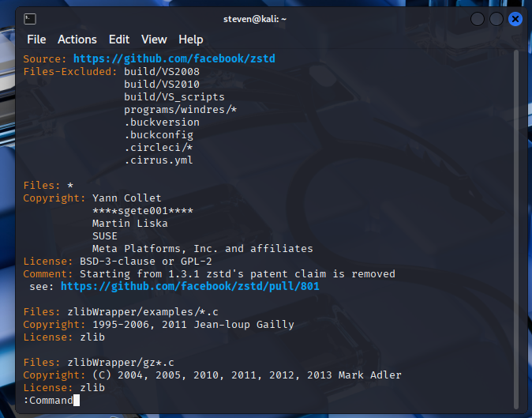This screenshot has width=532, height=418.
Task: Open the View menu
Action: coord(154,40)
